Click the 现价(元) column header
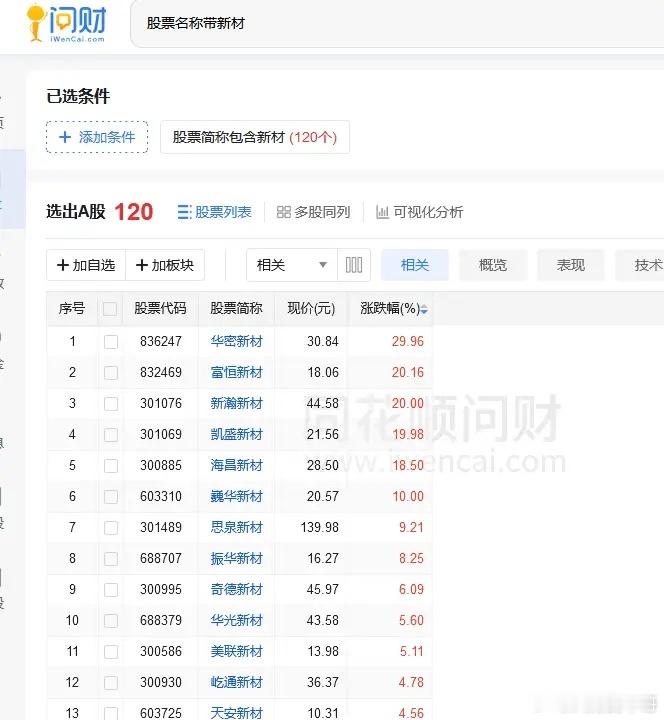Image resolution: width=664 pixels, height=720 pixels. (311, 308)
